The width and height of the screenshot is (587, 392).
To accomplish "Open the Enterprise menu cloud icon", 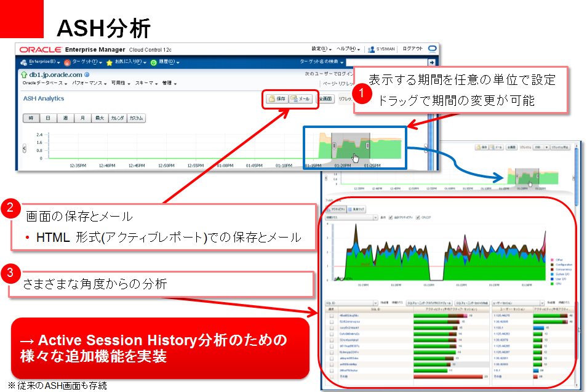I will [x=24, y=62].
